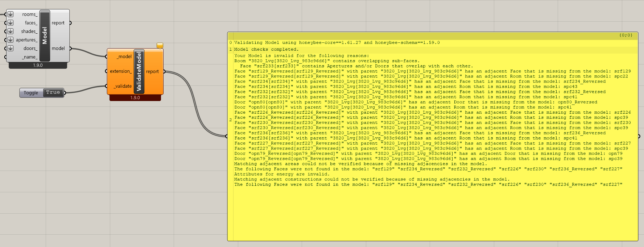Click the extension_ input parameter
This screenshot has width=644, height=247.
tap(120, 71)
